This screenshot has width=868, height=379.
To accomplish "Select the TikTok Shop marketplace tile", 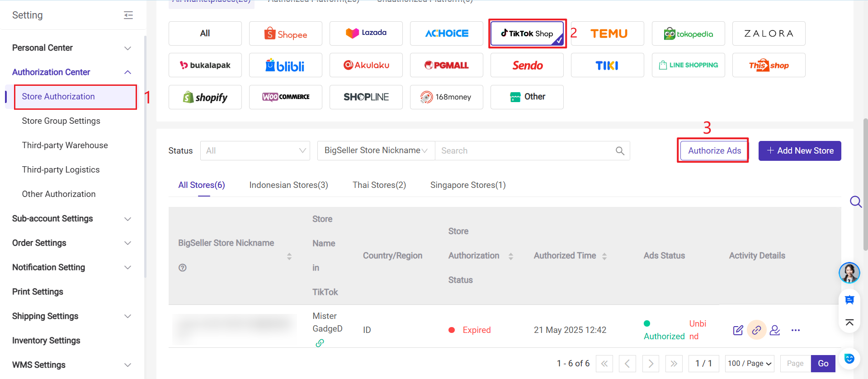I will pos(527,33).
